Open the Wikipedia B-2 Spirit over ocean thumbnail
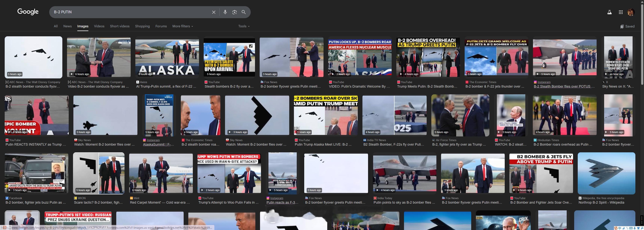Image resolution: width=644 pixels, height=230 pixels. coord(607,173)
